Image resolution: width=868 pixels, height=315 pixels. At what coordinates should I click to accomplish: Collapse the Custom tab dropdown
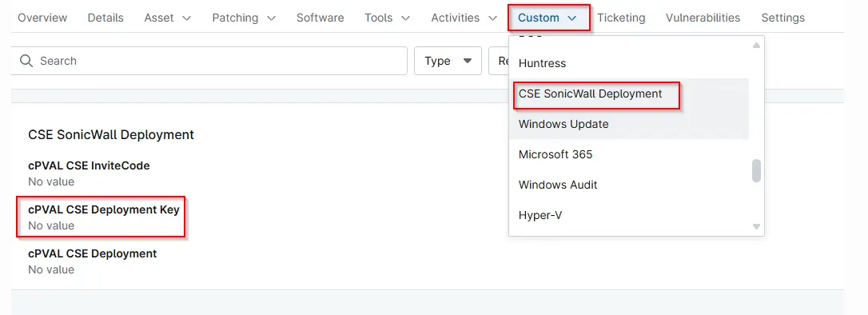pyautogui.click(x=547, y=18)
